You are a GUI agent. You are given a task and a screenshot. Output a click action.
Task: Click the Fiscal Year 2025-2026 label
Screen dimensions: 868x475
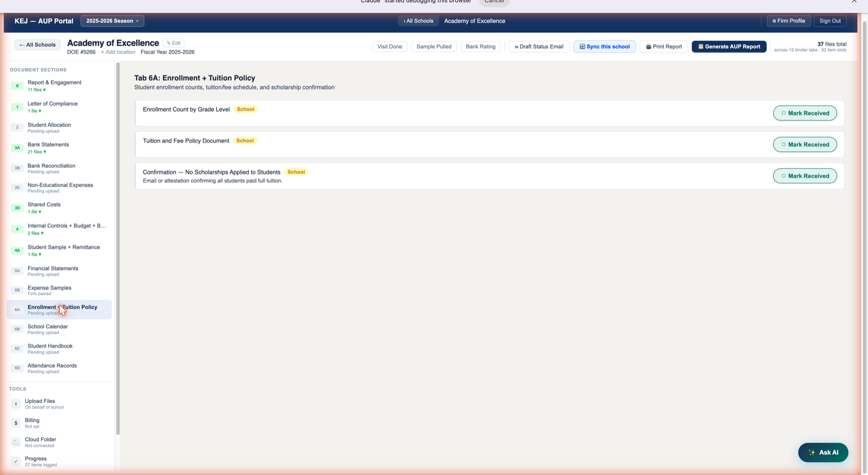pos(167,52)
